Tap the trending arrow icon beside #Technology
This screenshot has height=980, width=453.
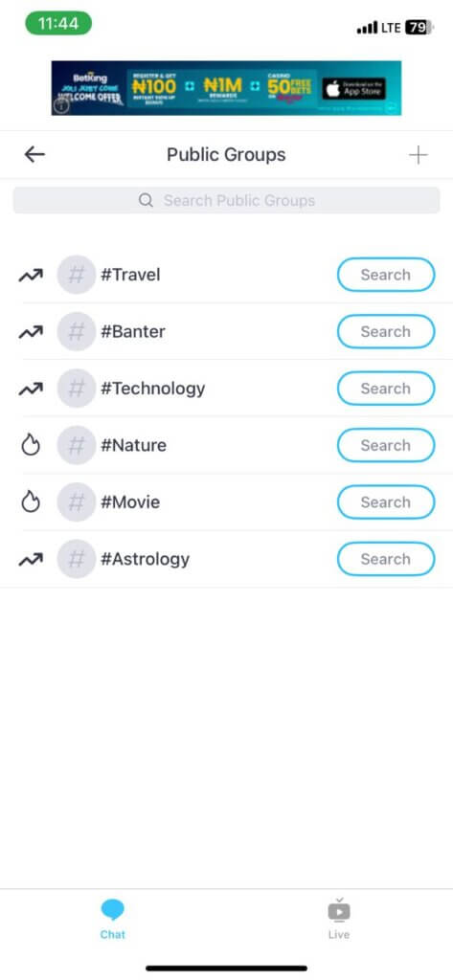(31, 389)
